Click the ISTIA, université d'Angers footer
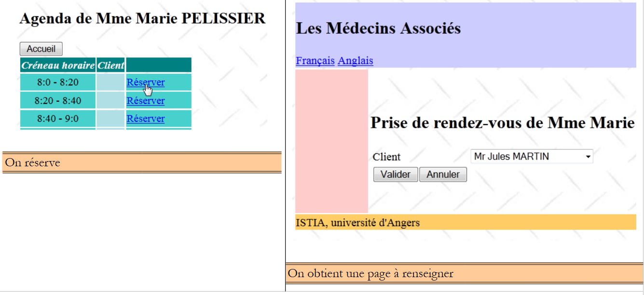 pos(357,223)
